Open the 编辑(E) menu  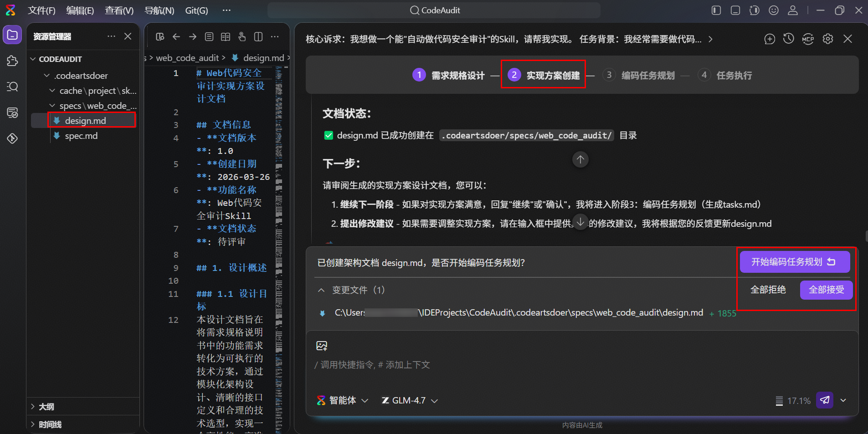80,10
